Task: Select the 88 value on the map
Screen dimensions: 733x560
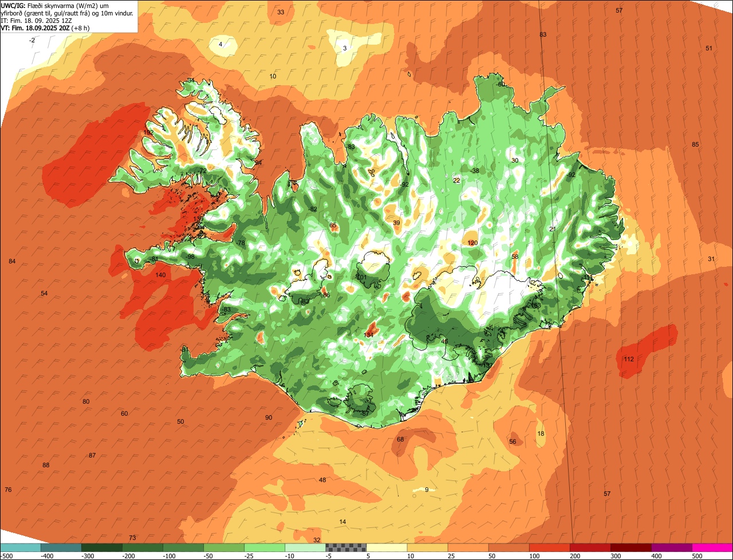Action: tap(46, 465)
